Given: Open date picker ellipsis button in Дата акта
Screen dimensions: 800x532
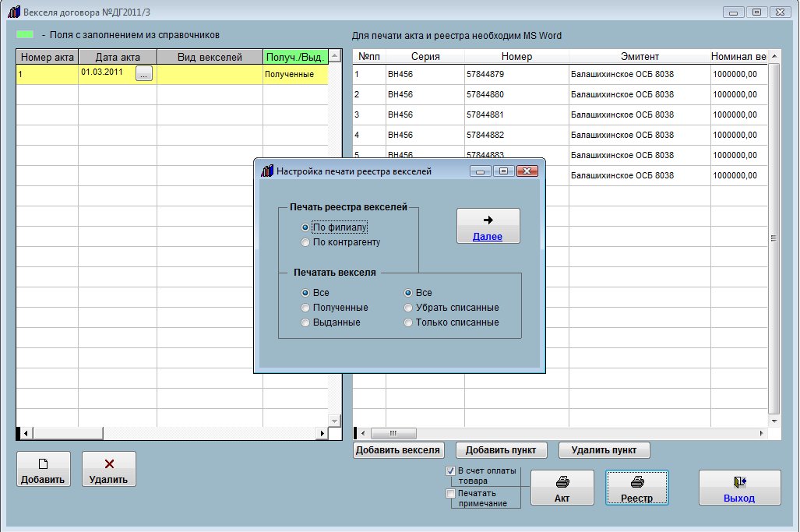Looking at the screenshot, I should 144,74.
